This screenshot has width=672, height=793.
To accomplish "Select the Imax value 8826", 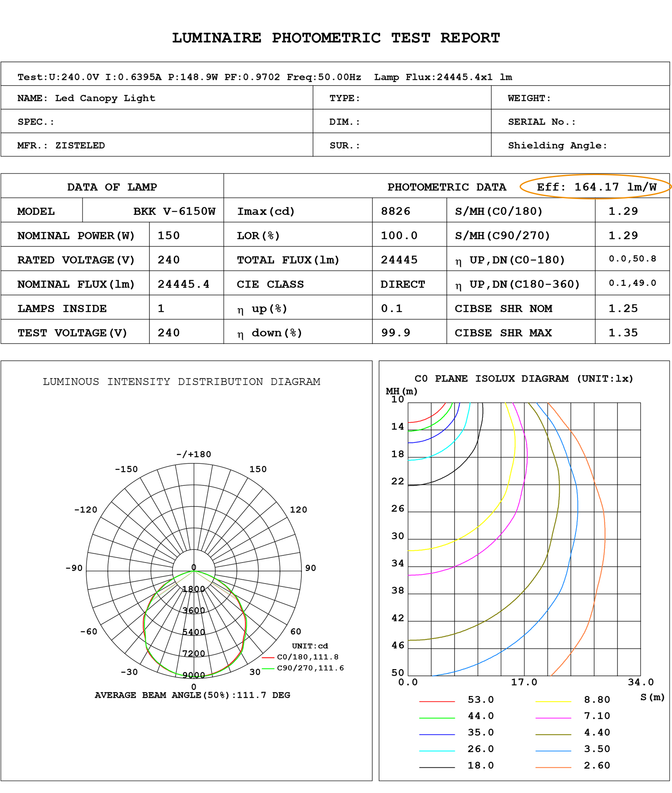I will [x=395, y=211].
